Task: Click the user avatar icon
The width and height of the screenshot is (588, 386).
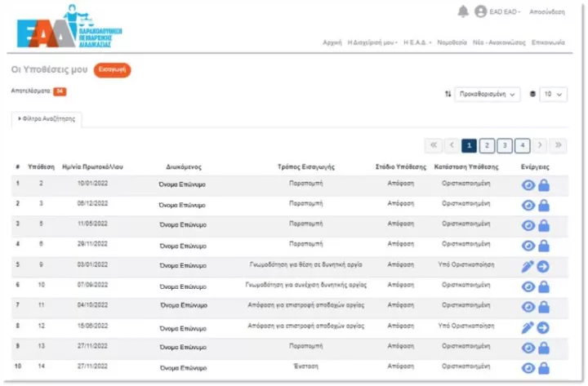Action: [481, 11]
